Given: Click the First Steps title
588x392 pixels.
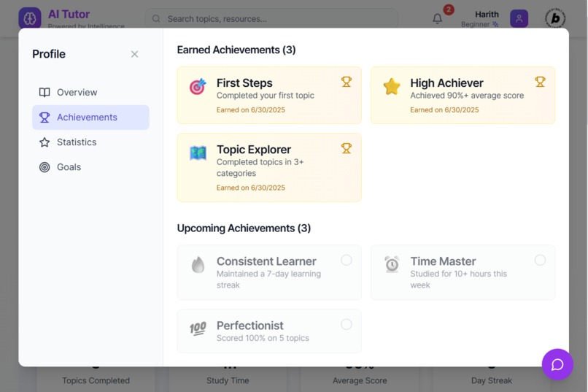Looking at the screenshot, I should pyautogui.click(x=244, y=83).
